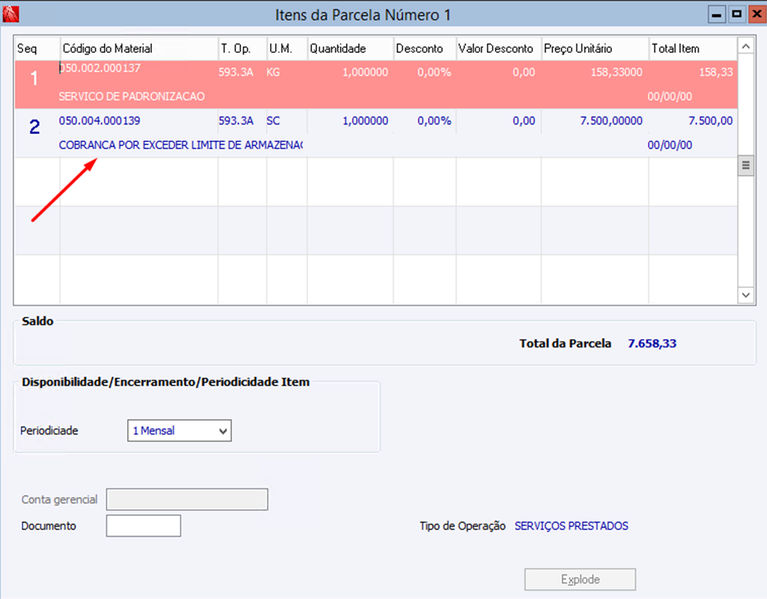The image size is (767, 599).
Task: Click unit price 158,33000
Action: coord(616,72)
